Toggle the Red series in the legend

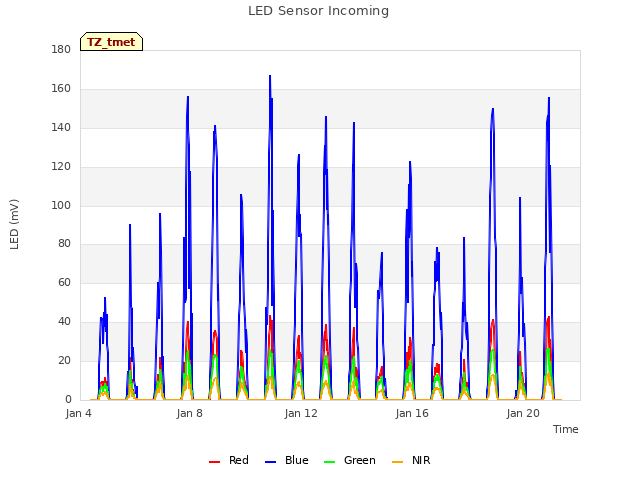(x=229, y=460)
